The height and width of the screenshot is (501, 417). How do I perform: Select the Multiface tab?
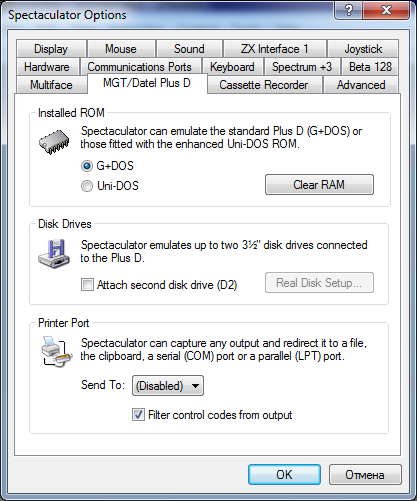coord(51,85)
